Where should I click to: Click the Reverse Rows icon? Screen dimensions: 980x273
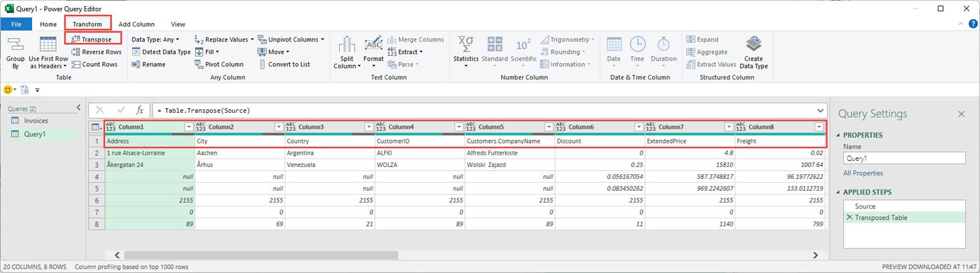(x=76, y=52)
